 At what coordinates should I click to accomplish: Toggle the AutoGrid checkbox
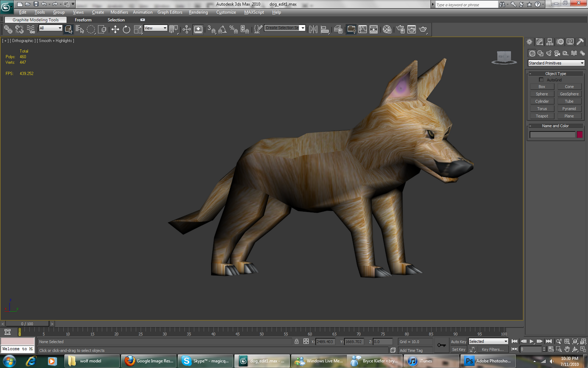click(x=541, y=79)
